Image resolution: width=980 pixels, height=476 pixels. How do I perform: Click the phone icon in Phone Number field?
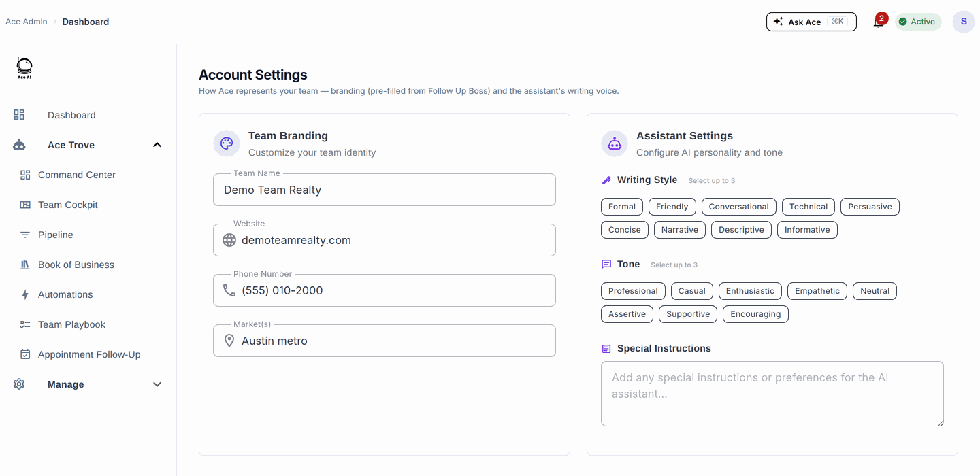coord(229,290)
